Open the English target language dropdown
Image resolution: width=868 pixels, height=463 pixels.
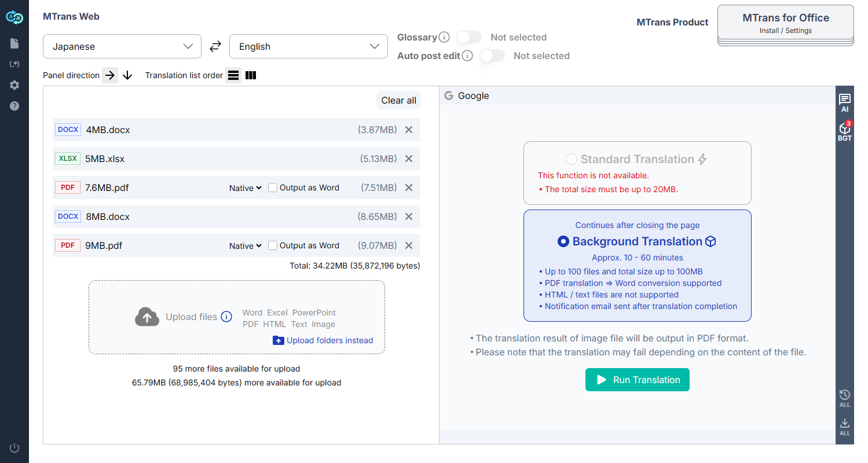[x=309, y=46]
